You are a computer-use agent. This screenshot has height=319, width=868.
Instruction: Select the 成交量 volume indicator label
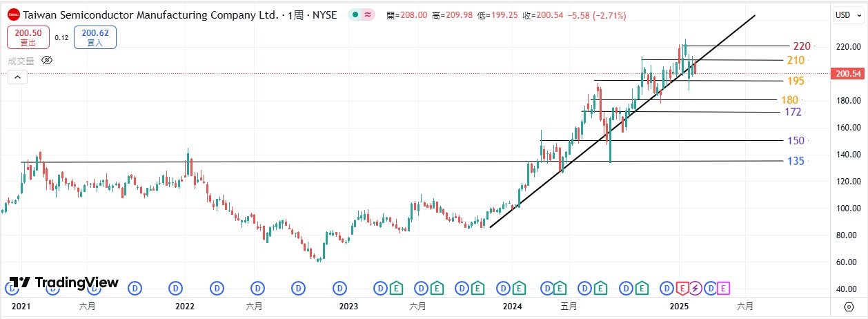pos(21,60)
